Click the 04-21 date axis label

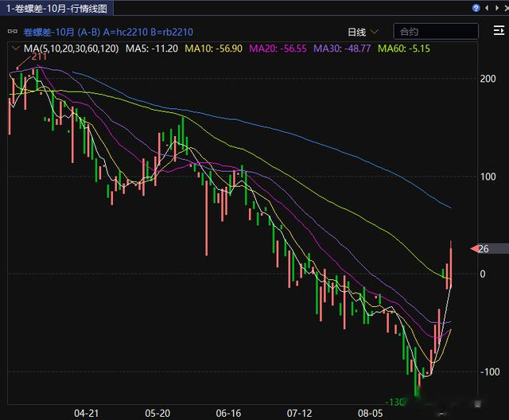[x=87, y=413]
